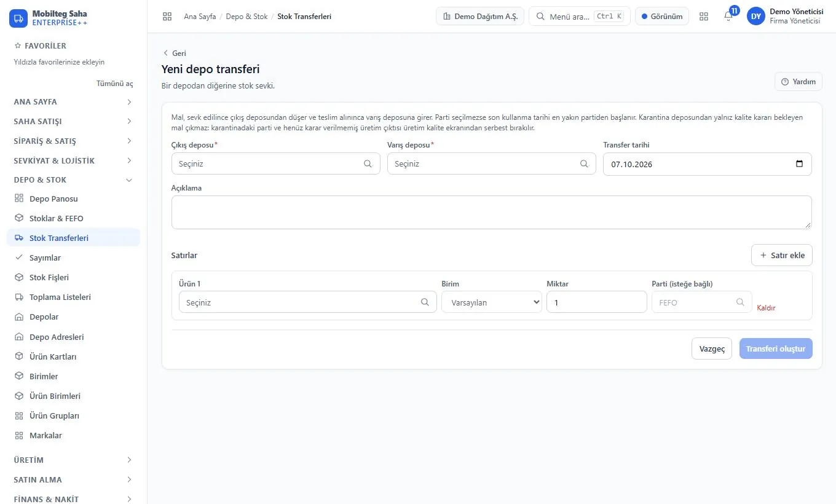Image resolution: width=836 pixels, height=504 pixels.
Task: Select Stok Transferleri in the sidebar
Action: [x=73, y=238]
